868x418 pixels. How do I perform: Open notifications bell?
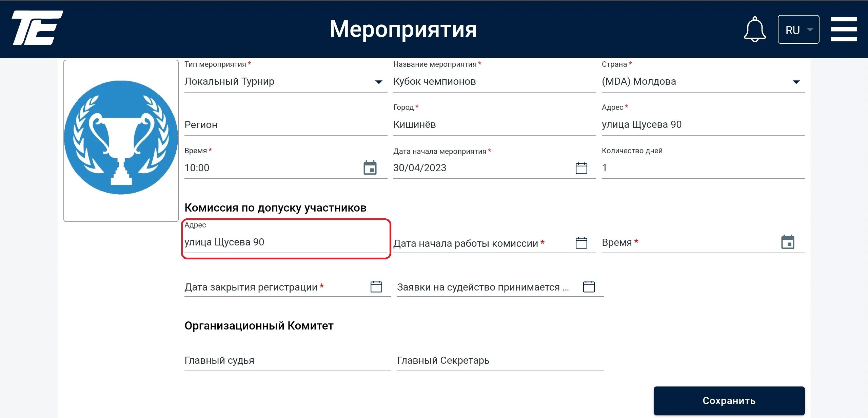point(754,29)
